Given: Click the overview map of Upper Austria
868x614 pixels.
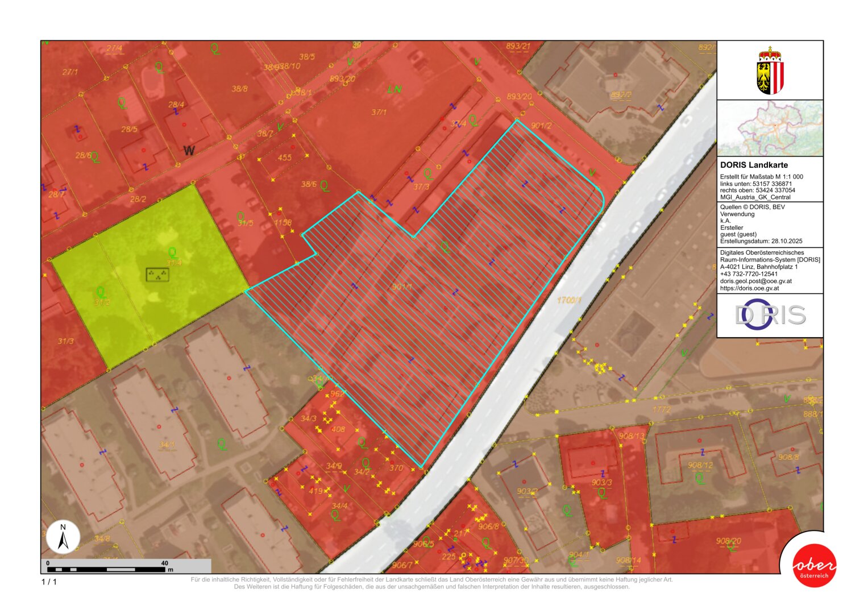Looking at the screenshot, I should 770,128.
